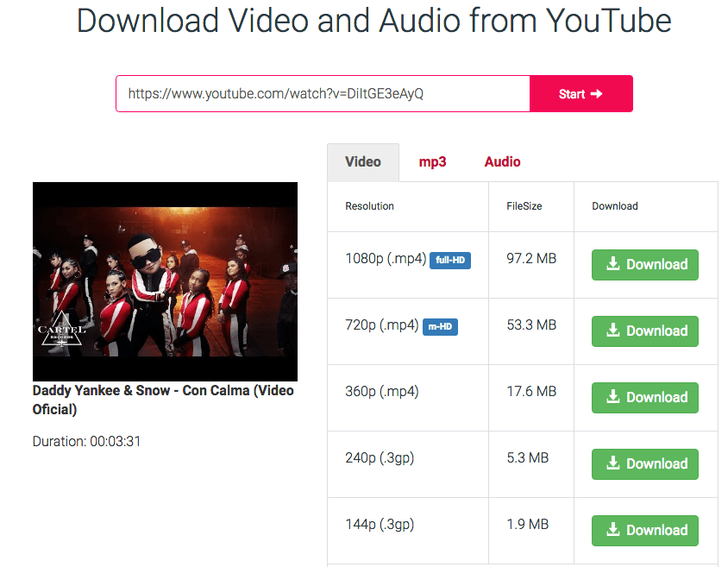Viewport: 728px width, 567px height.
Task: Click the download icon for 144p 3gp
Action: (613, 530)
